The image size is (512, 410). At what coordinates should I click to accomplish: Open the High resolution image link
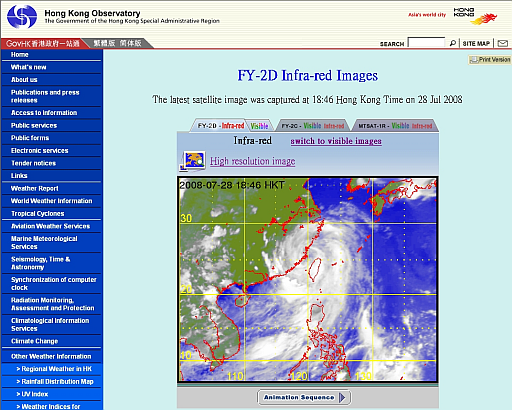tap(252, 161)
